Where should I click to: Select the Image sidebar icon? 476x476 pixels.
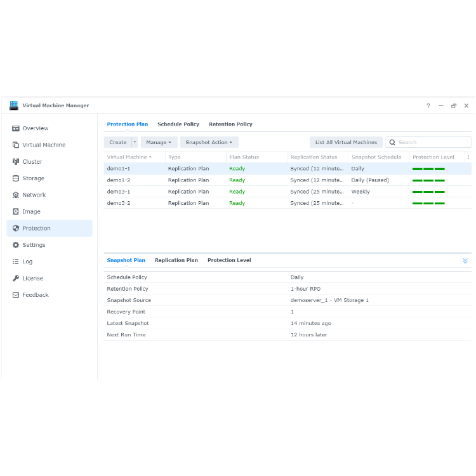point(16,211)
